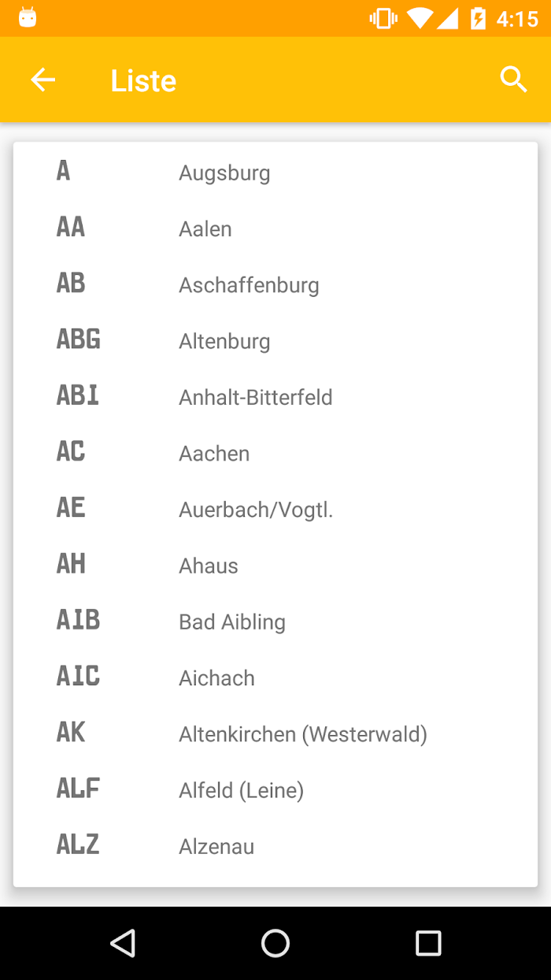Open the AH Ahaus item
This screenshot has width=551, height=980.
point(275,566)
